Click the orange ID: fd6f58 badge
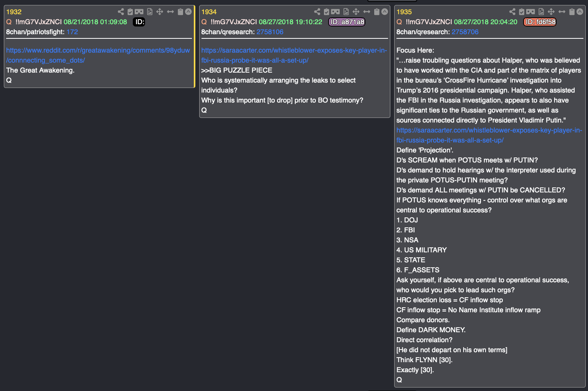Image resolution: width=588 pixels, height=391 pixels. (x=540, y=22)
